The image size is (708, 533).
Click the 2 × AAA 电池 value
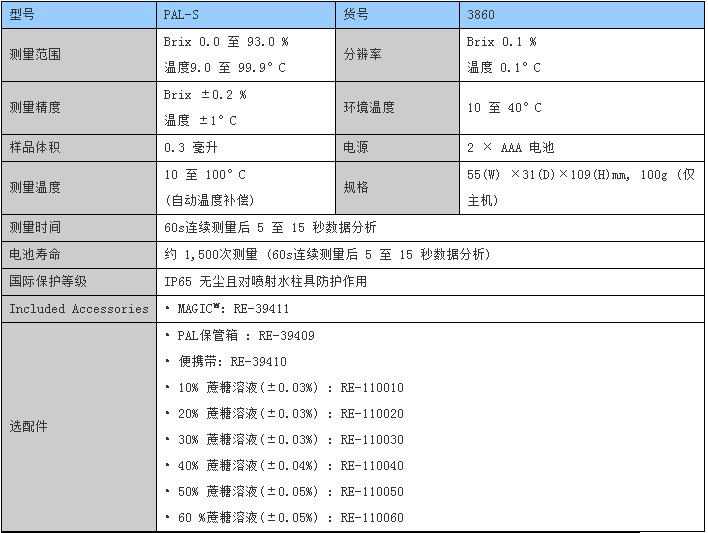pyautogui.click(x=510, y=147)
